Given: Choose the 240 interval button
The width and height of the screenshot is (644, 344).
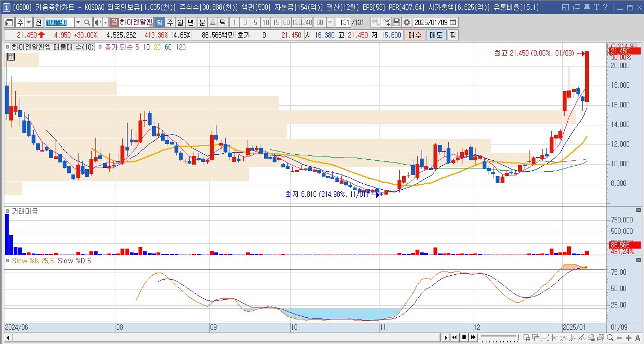Looking at the screenshot, I should point(307,22).
